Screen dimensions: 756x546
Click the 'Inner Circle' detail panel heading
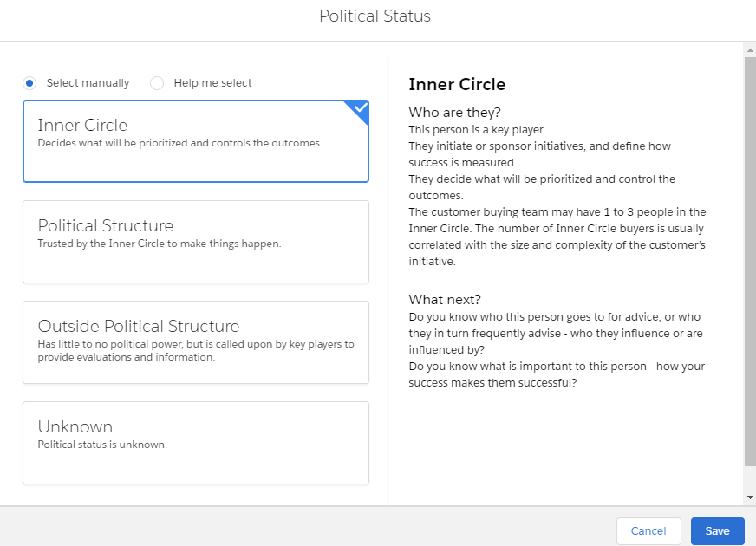[x=457, y=85]
